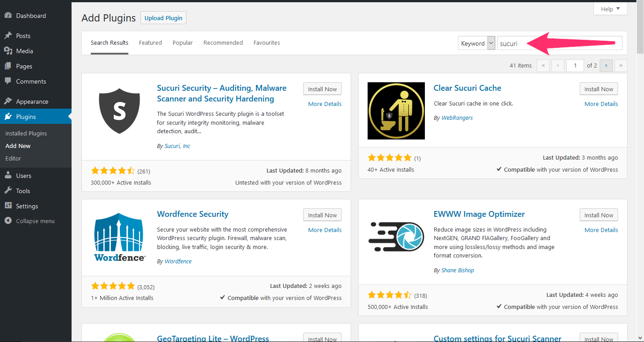Image resolution: width=644 pixels, height=342 pixels.
Task: Select the Favourites tab
Action: click(267, 42)
